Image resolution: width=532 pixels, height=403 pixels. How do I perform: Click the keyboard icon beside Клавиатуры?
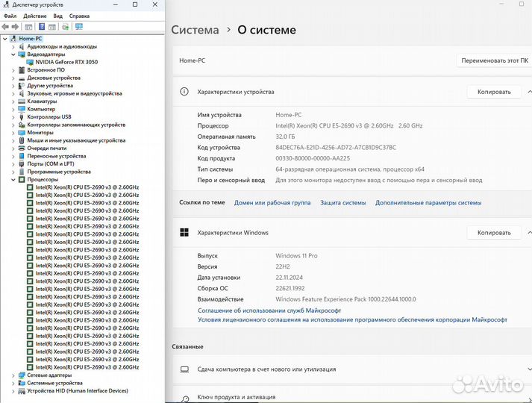pyautogui.click(x=22, y=101)
